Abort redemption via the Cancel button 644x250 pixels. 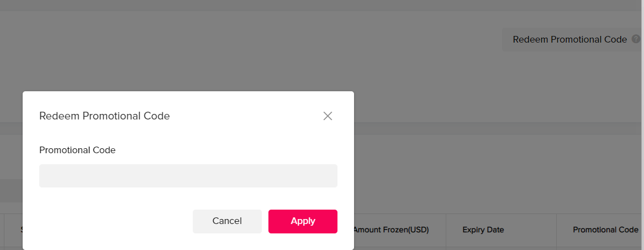227,221
